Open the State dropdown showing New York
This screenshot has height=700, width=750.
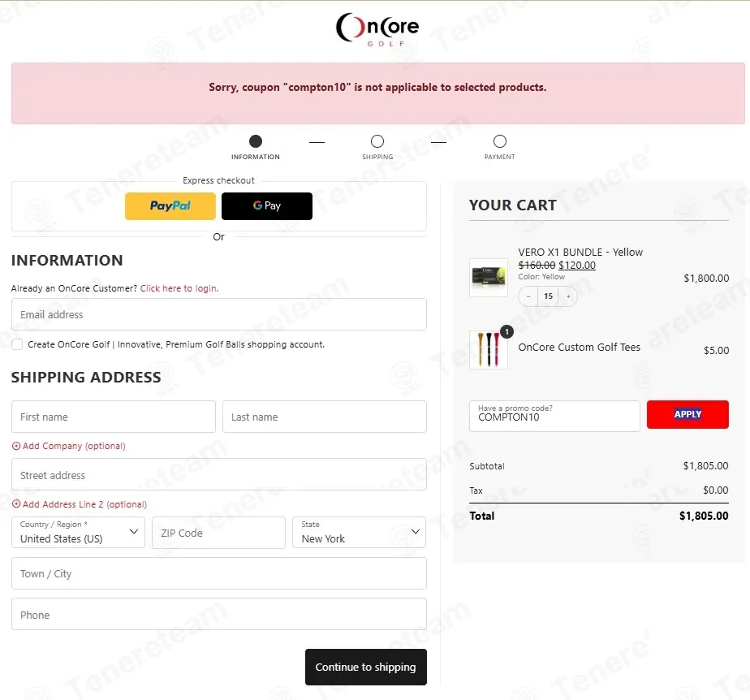coord(360,533)
